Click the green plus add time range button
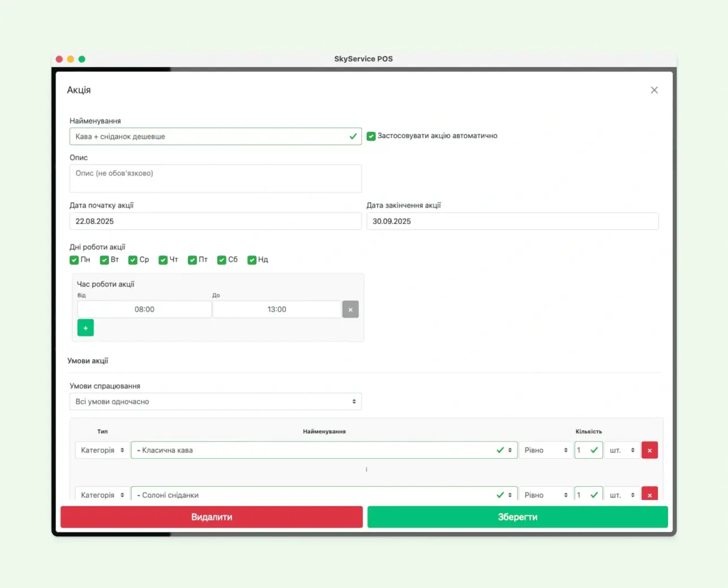728x588 pixels. [x=85, y=328]
